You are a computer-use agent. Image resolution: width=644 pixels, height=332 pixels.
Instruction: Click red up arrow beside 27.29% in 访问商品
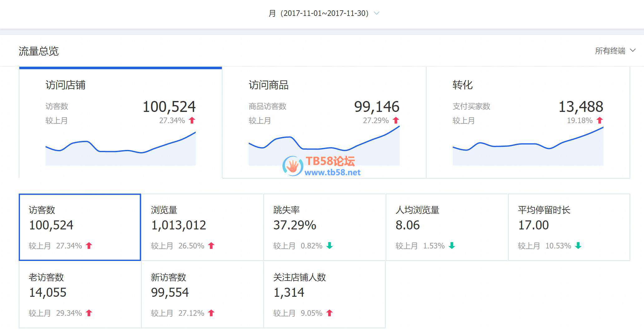(x=396, y=120)
